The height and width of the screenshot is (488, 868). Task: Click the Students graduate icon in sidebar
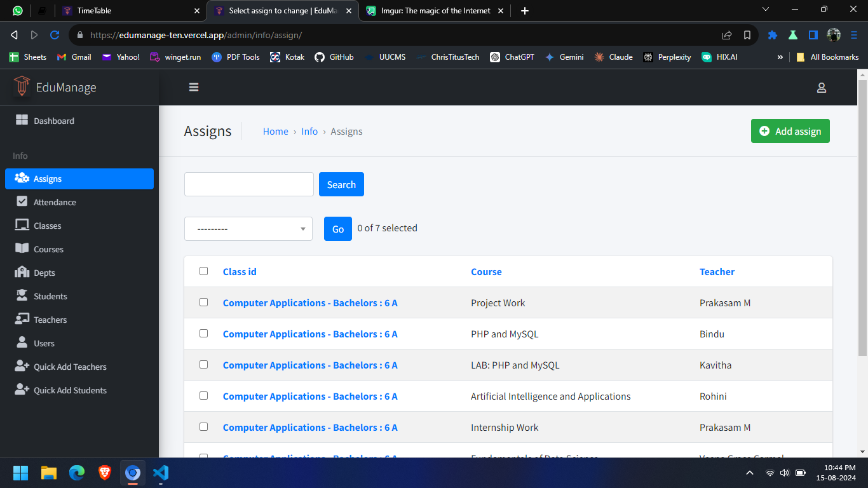point(22,295)
